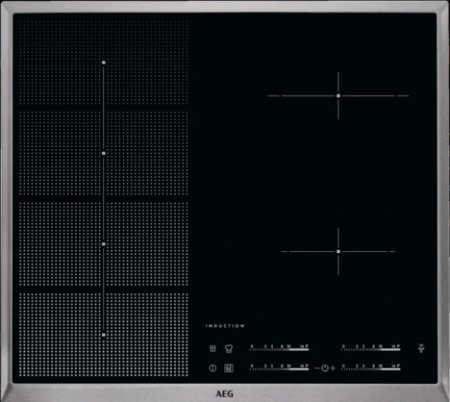Touch the topmost marker on flex zone line
The width and height of the screenshot is (450, 402).
coord(104,62)
